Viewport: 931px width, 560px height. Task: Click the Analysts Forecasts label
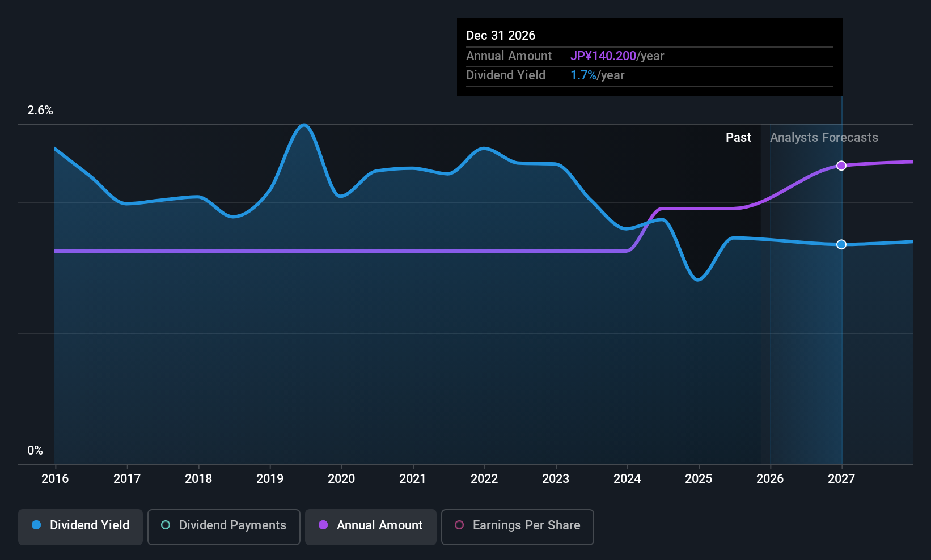point(824,138)
